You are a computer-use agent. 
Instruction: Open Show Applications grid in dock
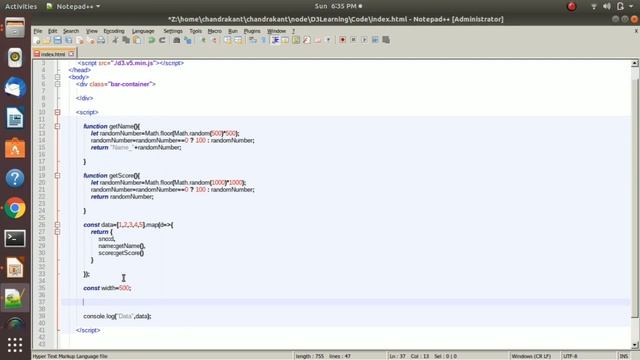pos(15,345)
